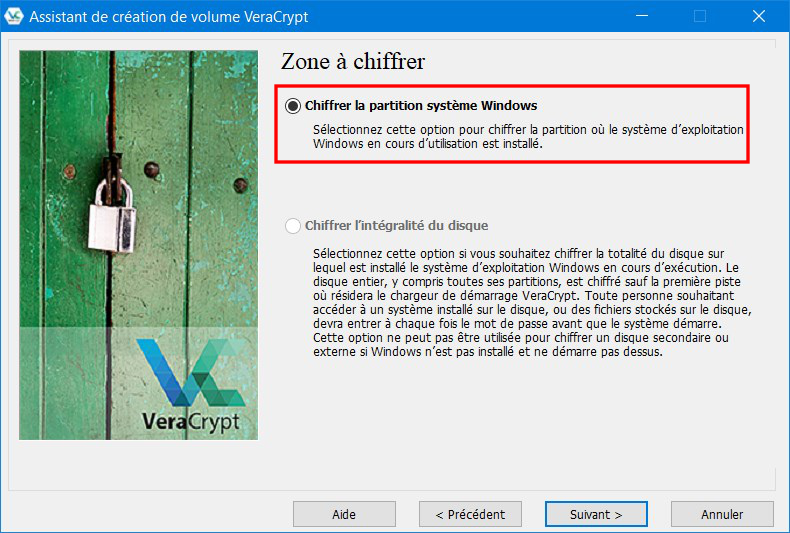Click the "Zone à chiffrer" heading
The width and height of the screenshot is (790, 533).
(353, 61)
